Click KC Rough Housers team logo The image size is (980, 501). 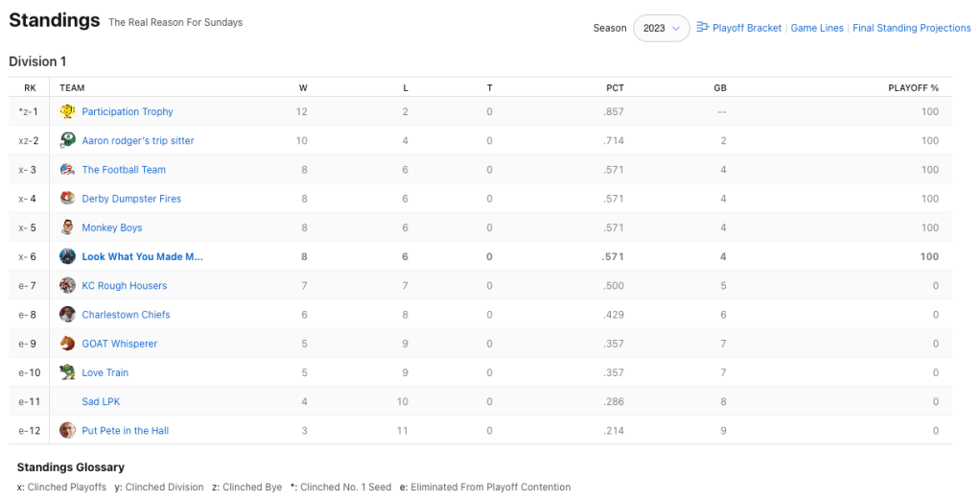[x=67, y=285]
